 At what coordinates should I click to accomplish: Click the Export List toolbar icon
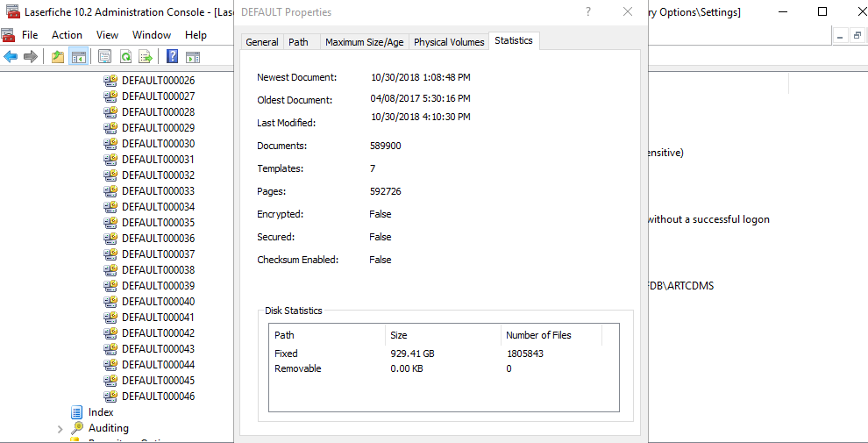[x=146, y=57]
